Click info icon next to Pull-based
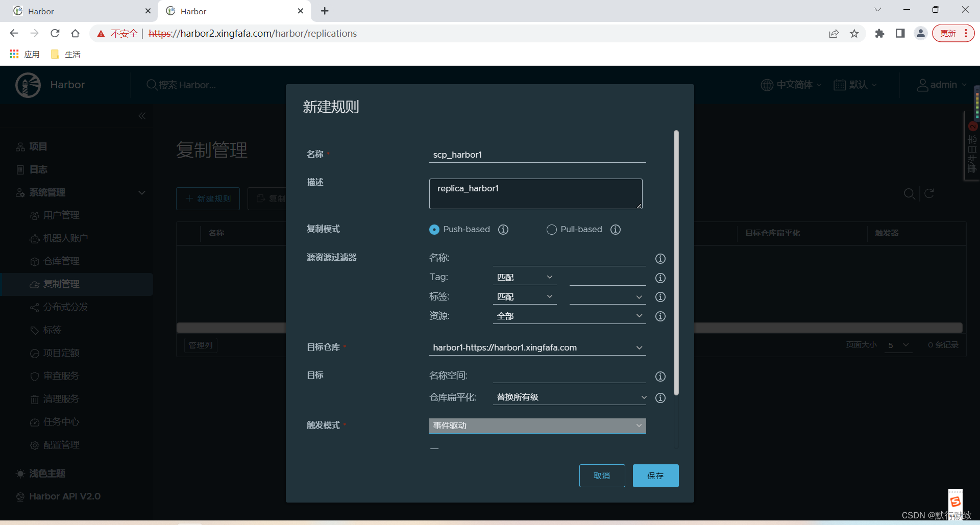 click(616, 230)
